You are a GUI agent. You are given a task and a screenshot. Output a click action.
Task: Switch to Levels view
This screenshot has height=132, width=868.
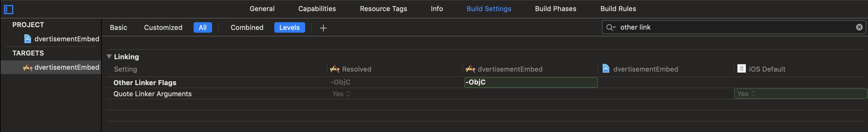pyautogui.click(x=289, y=28)
